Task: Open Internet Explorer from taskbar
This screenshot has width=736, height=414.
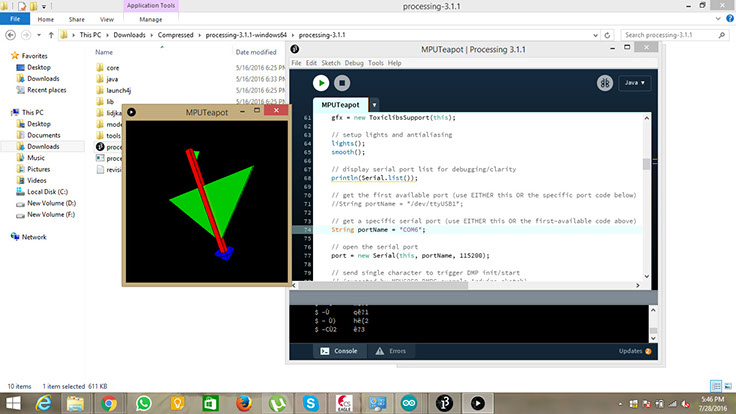Action: pos(44,404)
